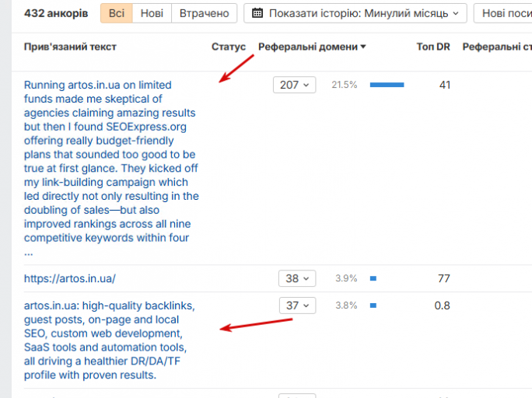This screenshot has width=532, height=398.
Task: Click the 432 анкорів count label
Action: [x=56, y=13]
